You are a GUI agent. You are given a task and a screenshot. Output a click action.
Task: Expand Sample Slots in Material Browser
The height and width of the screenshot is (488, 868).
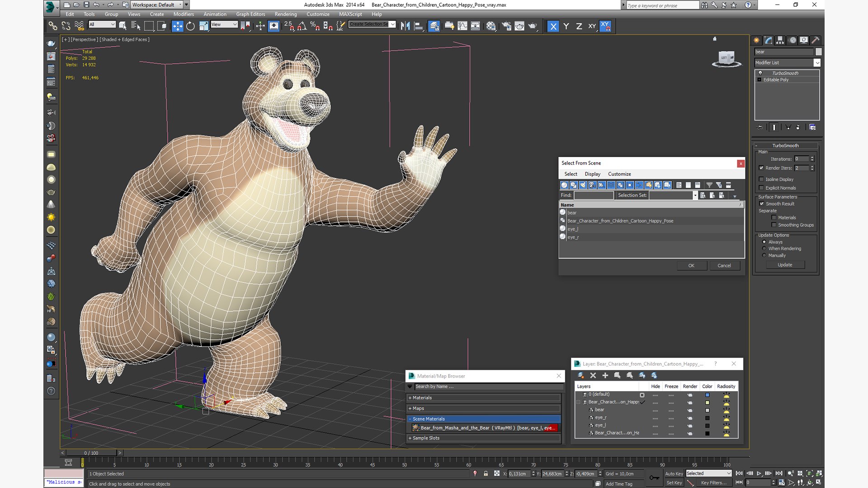point(484,438)
